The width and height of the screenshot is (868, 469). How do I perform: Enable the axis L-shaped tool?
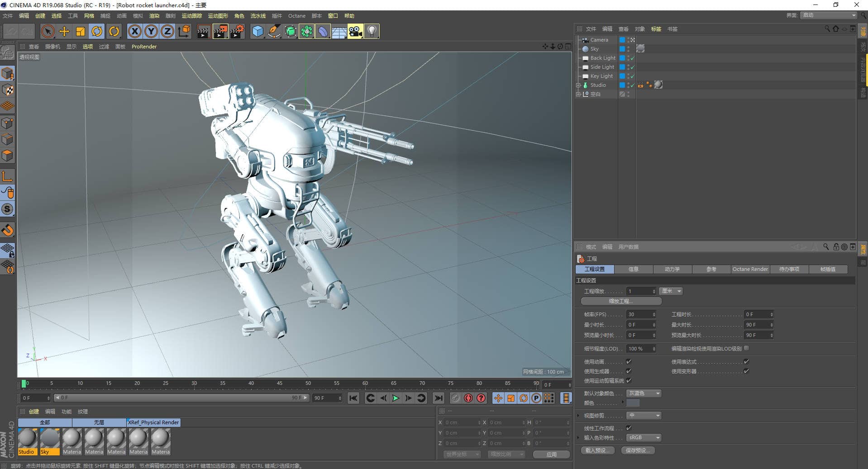[8, 176]
